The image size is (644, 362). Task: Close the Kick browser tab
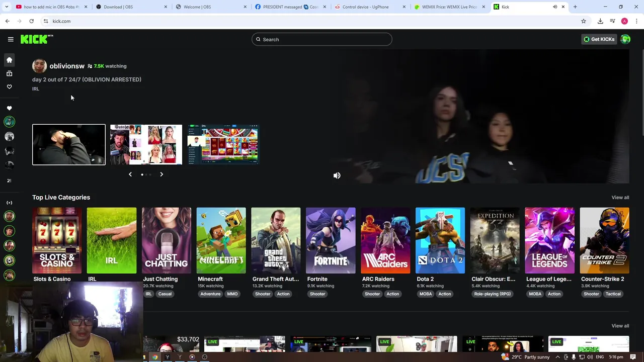click(563, 7)
